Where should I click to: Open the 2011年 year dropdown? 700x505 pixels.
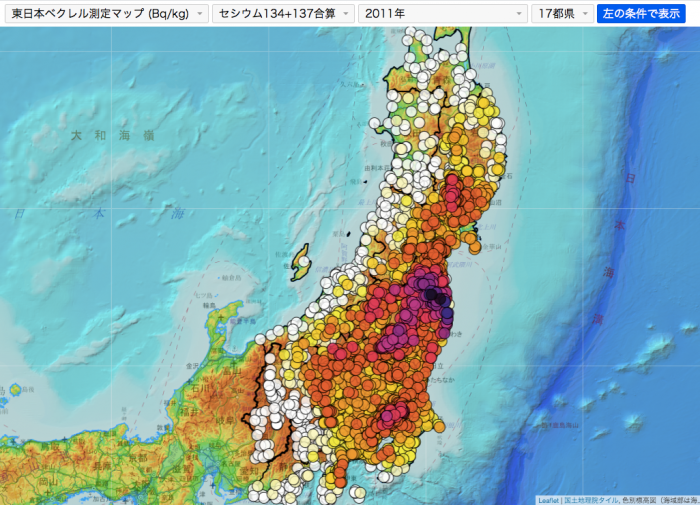point(443,13)
